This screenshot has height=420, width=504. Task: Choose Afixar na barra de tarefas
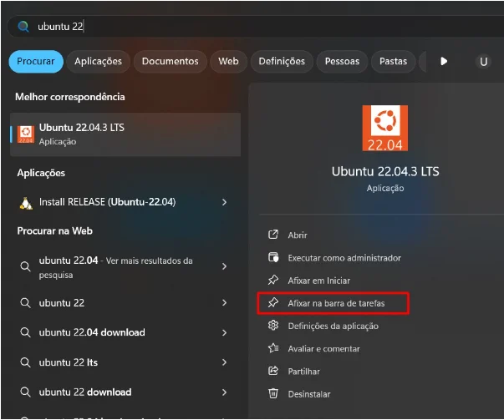click(333, 303)
